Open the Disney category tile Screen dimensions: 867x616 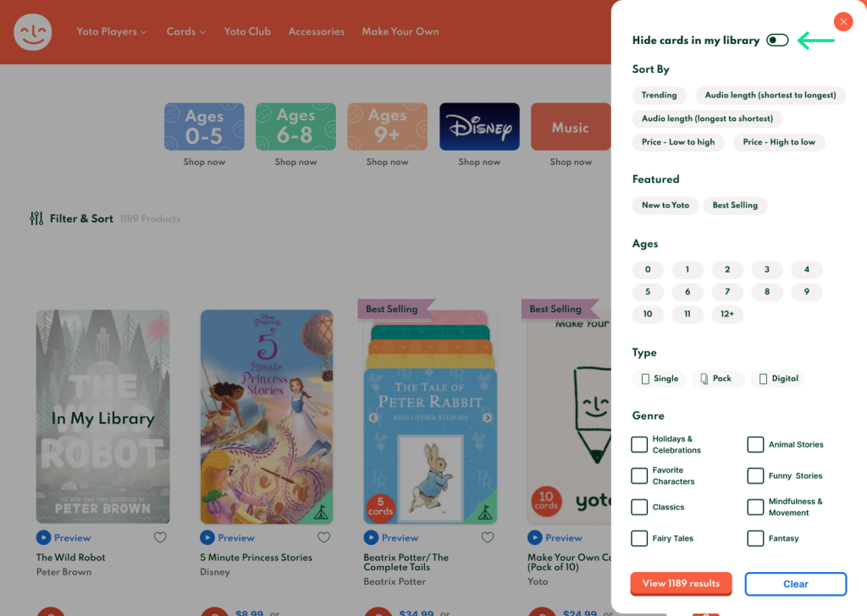point(479,127)
